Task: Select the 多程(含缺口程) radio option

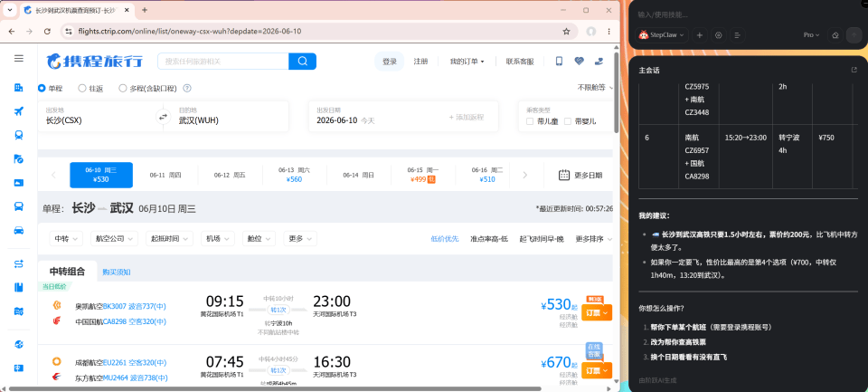Action: coord(123,88)
